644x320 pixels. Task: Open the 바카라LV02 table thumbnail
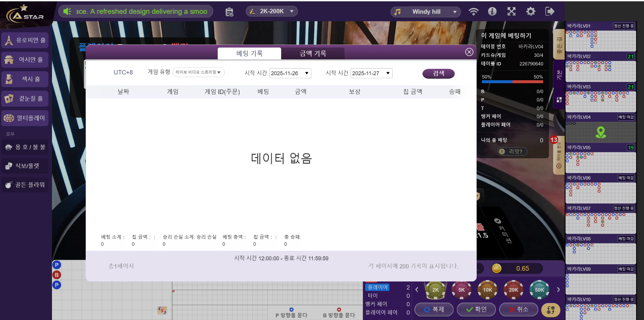tap(600, 66)
